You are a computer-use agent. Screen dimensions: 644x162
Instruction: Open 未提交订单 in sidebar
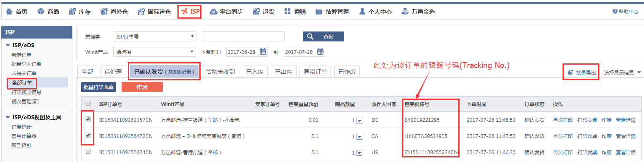(x=24, y=73)
